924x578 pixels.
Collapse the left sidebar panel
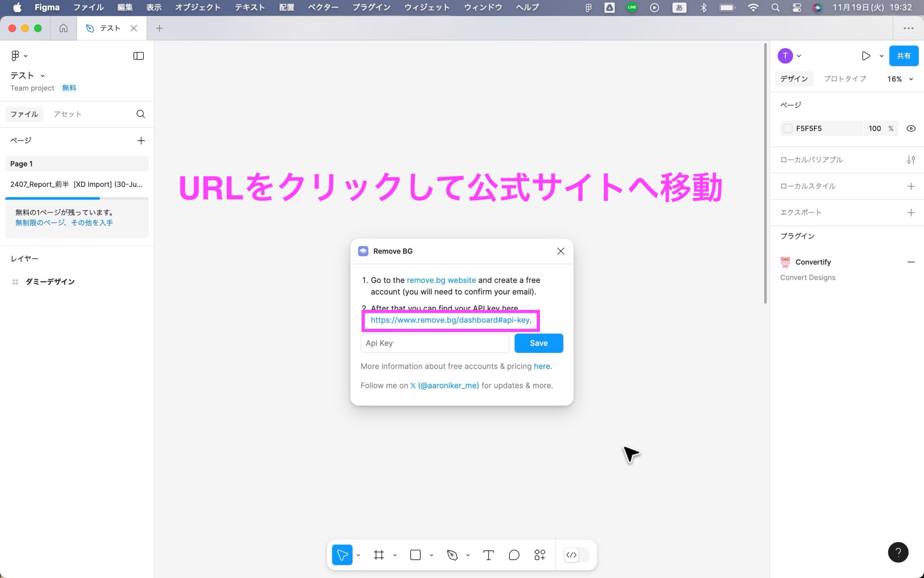[x=139, y=56]
